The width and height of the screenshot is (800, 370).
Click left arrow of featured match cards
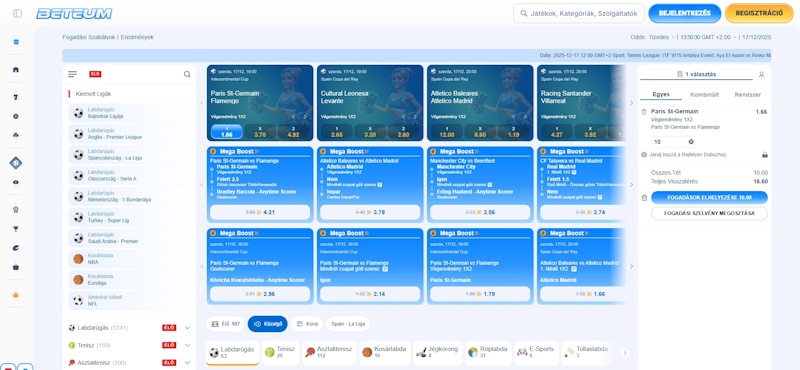(x=202, y=103)
